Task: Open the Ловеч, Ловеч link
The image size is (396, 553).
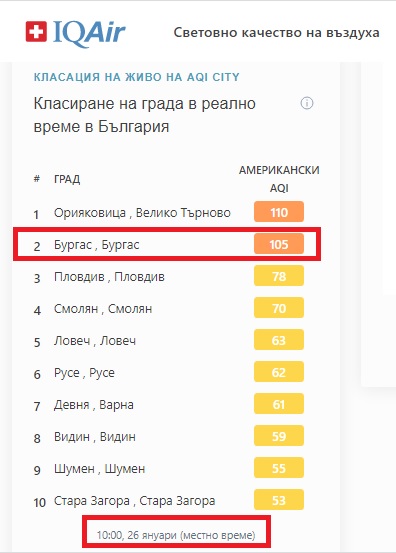Action: tap(95, 341)
